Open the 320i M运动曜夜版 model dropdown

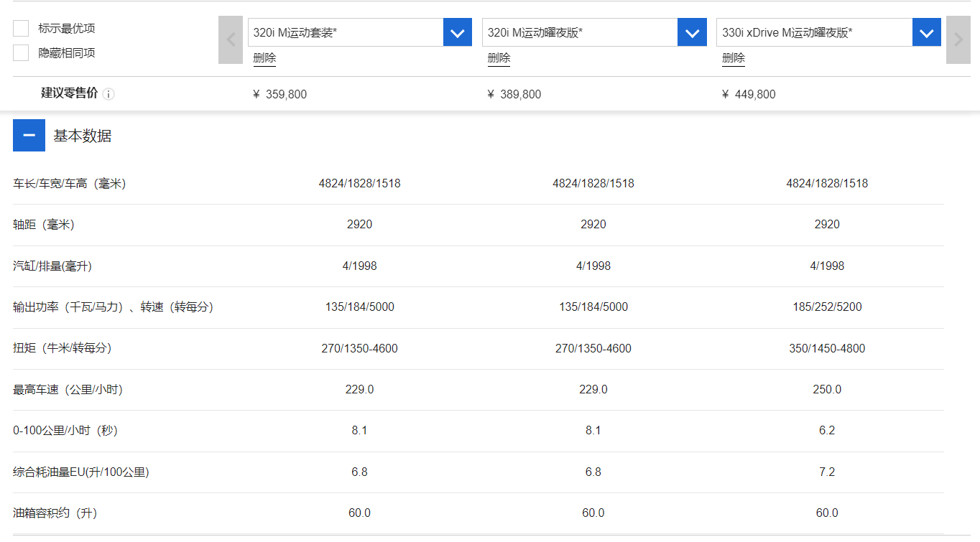click(x=691, y=32)
